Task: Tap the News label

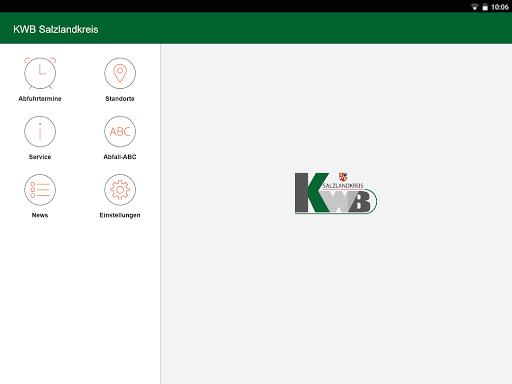Action: 40,215
